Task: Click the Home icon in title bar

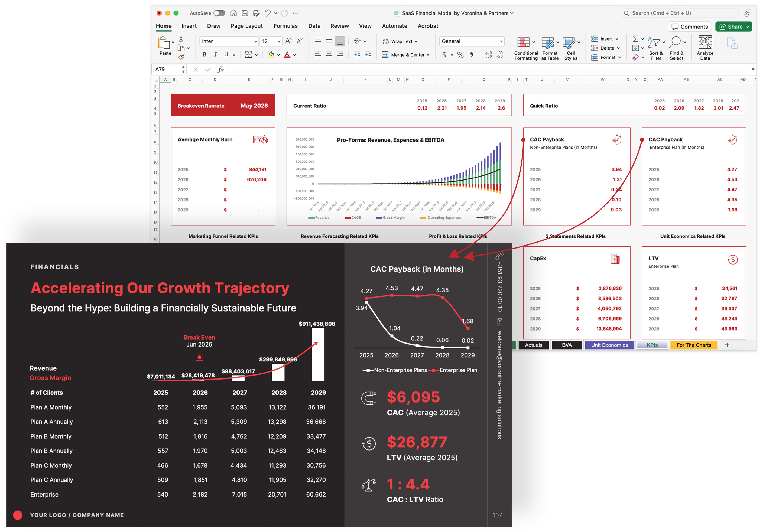Action: pyautogui.click(x=234, y=13)
